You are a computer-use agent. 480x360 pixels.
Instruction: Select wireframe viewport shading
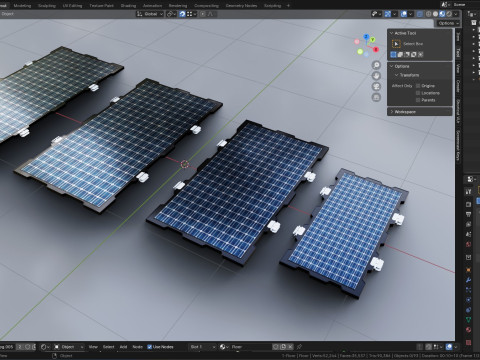pos(428,14)
